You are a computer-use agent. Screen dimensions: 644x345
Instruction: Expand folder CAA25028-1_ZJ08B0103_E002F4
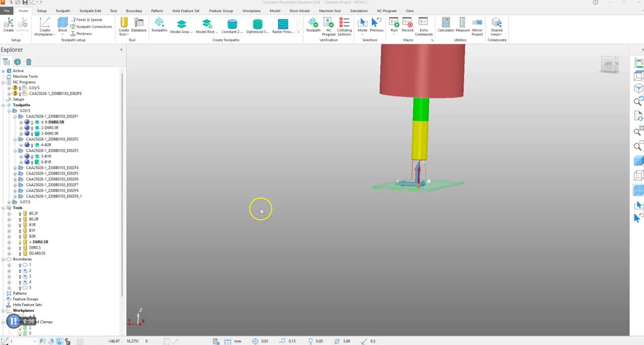(x=15, y=168)
